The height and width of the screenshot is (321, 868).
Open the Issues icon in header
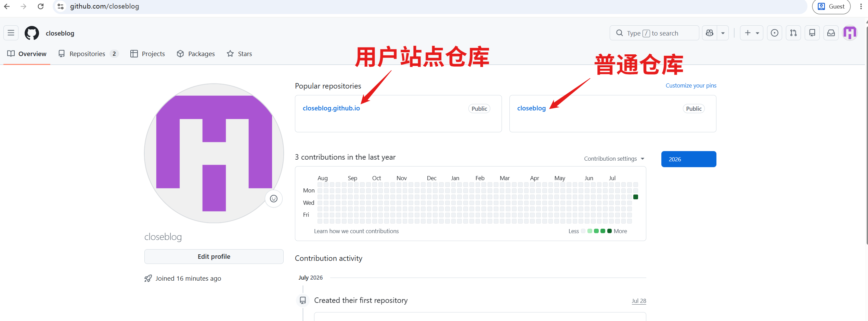(x=775, y=33)
